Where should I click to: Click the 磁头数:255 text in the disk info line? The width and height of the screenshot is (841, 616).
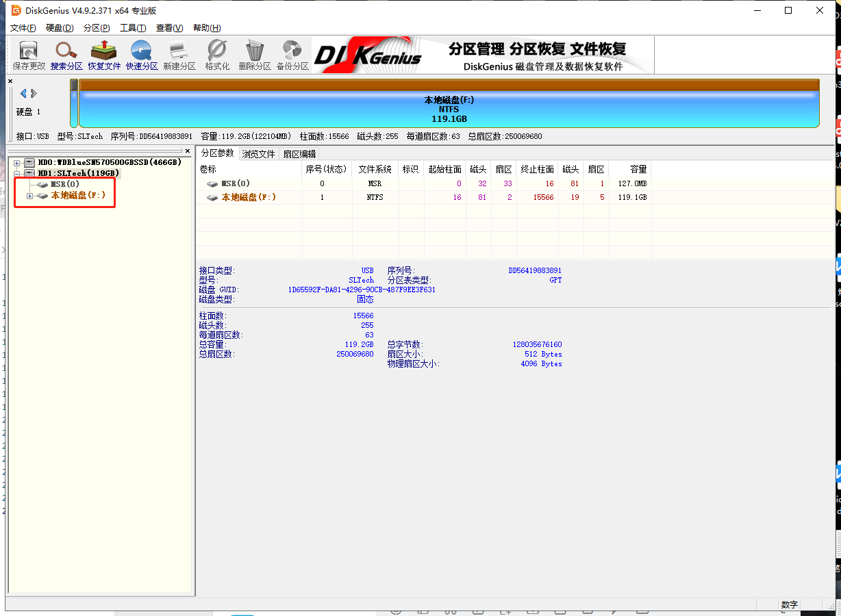(377, 136)
